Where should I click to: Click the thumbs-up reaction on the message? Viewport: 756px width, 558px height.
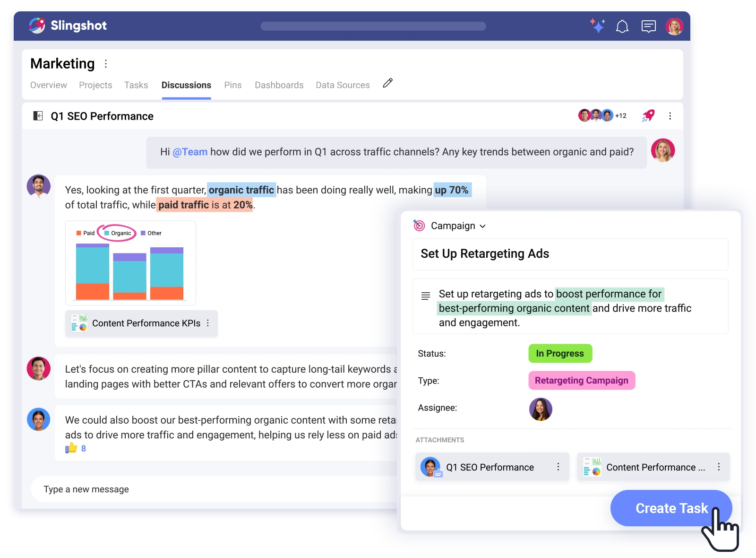pyautogui.click(x=71, y=447)
